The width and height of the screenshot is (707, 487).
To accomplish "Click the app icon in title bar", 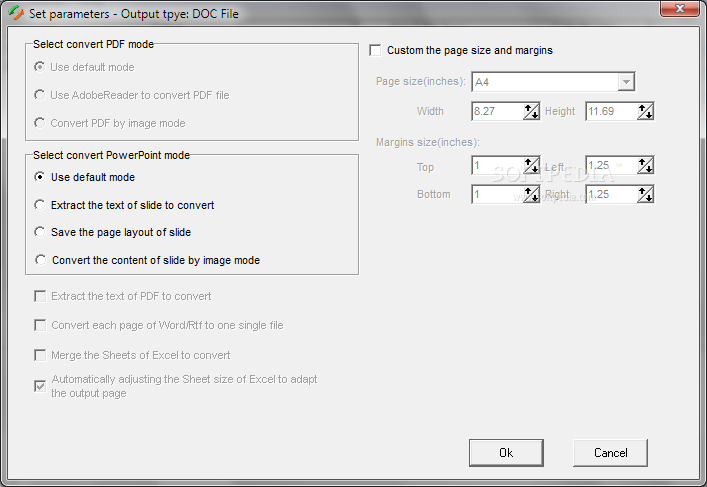I will 15,14.
